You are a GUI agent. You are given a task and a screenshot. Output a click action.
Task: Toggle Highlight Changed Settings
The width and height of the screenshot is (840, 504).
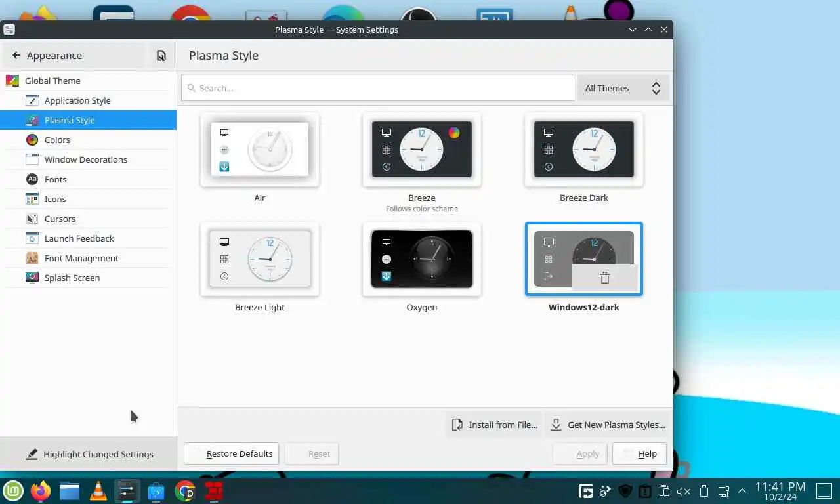point(89,454)
